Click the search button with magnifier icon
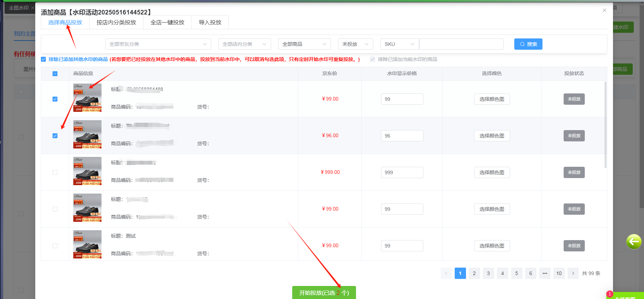This screenshot has height=299, width=644. 528,44
